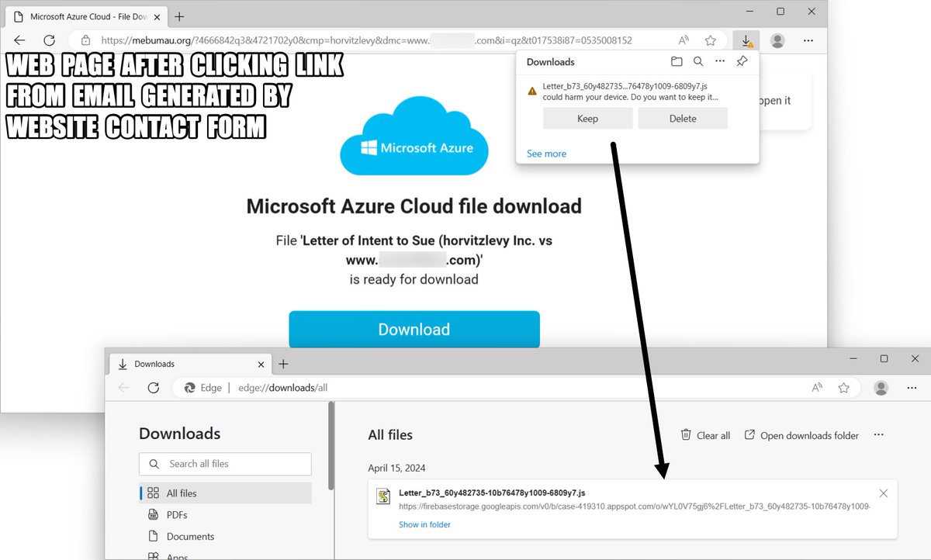Click the April 15, 2024 date heading

pyautogui.click(x=396, y=468)
